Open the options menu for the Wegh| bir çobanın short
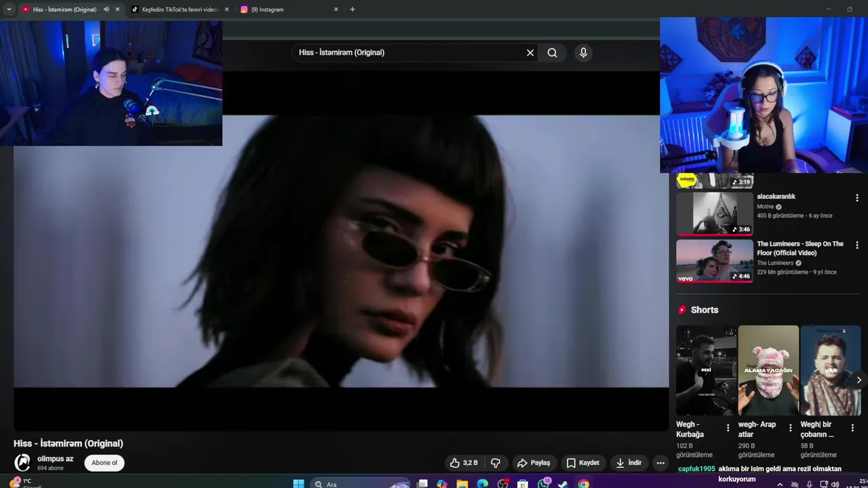This screenshot has width=868, height=488. (853, 428)
